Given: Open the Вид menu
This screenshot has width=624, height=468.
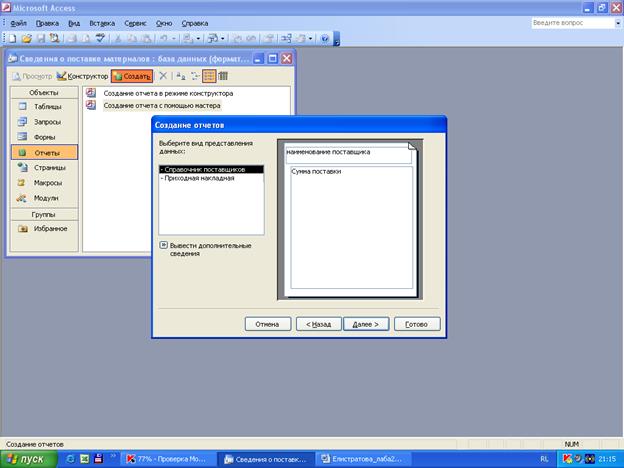Looking at the screenshot, I should (74, 23).
